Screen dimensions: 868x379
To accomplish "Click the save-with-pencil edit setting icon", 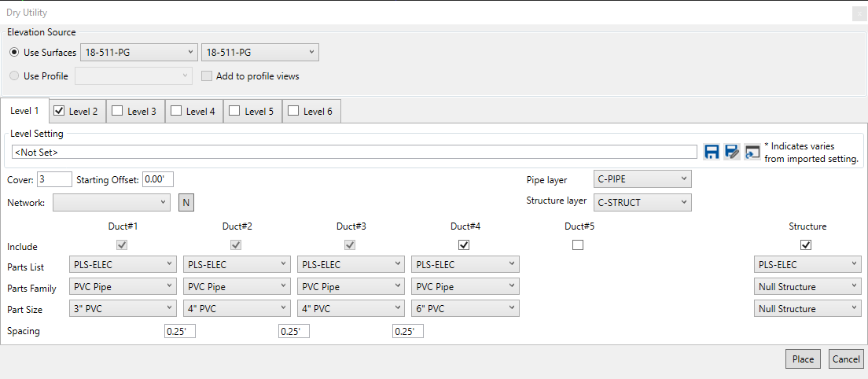I will [732, 152].
